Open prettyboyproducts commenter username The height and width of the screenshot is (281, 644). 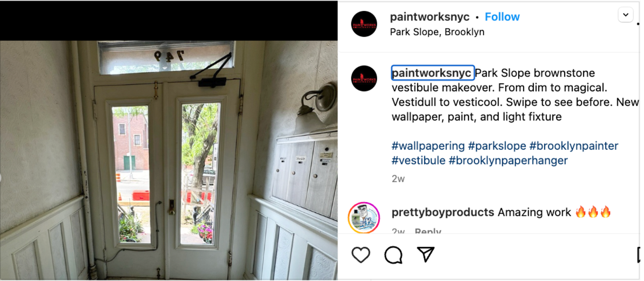pos(443,212)
